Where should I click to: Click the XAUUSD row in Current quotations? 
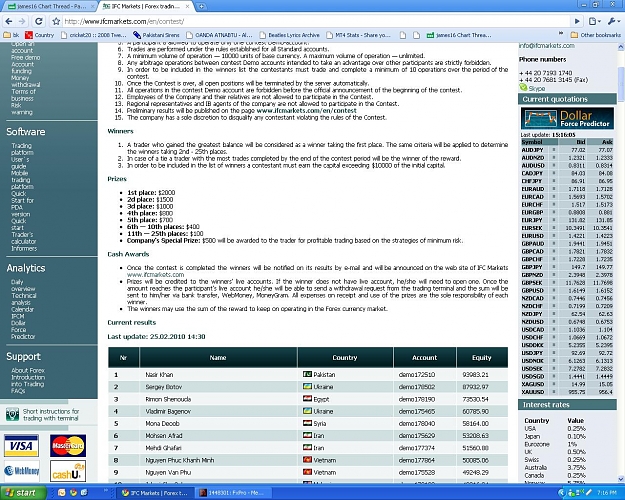tap(567, 392)
